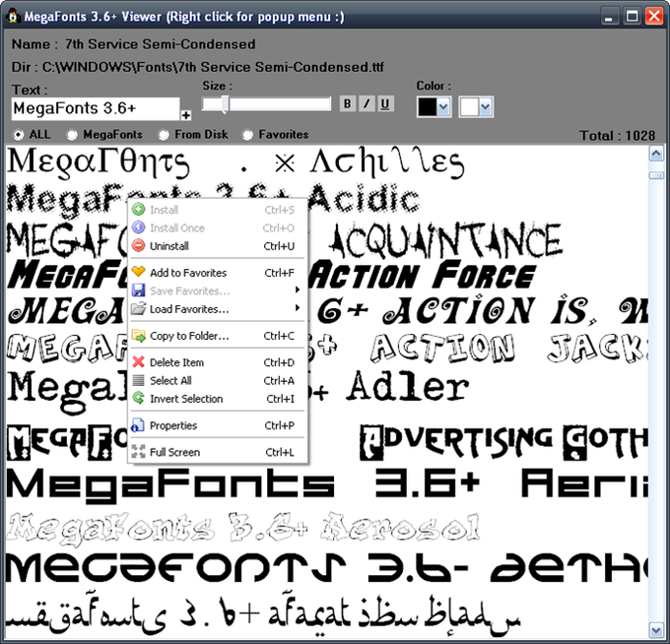Click the Save Favorites floppy disk icon
Screen dimensions: 670x644
pyautogui.click(x=138, y=290)
